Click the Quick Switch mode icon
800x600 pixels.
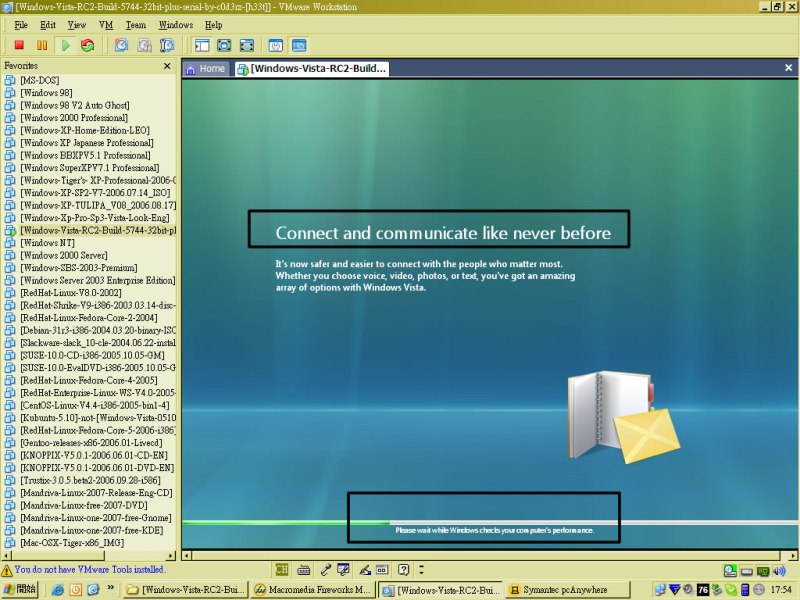pyautogui.click(x=224, y=45)
